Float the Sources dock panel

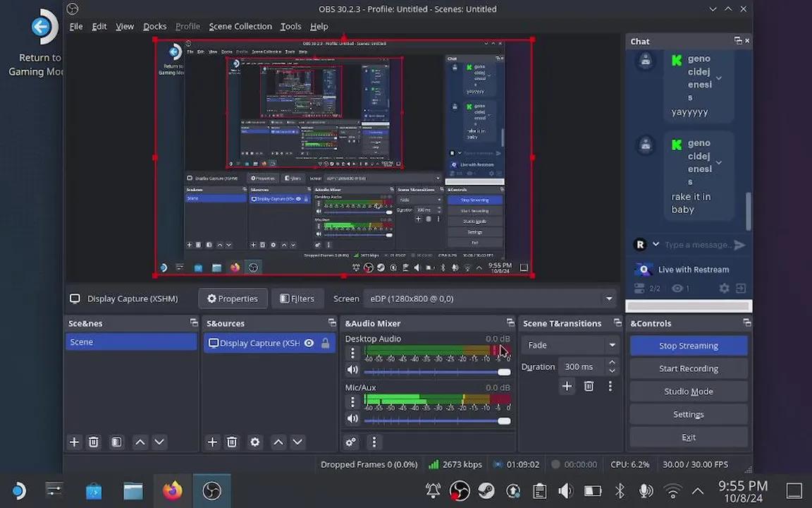pos(332,322)
